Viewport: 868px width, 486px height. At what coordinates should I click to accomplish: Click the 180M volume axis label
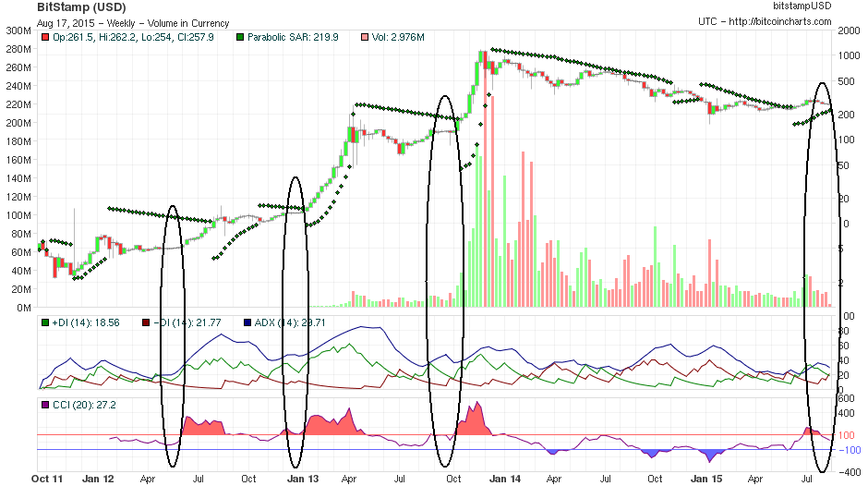coord(18,141)
